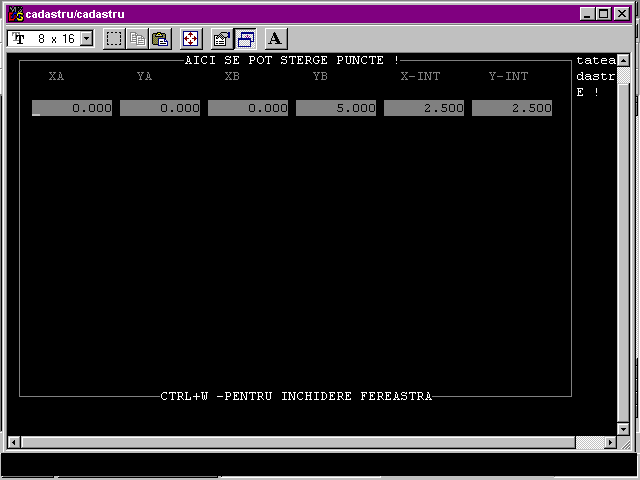
Task: Open the Properties toolbar icon
Action: 222,39
